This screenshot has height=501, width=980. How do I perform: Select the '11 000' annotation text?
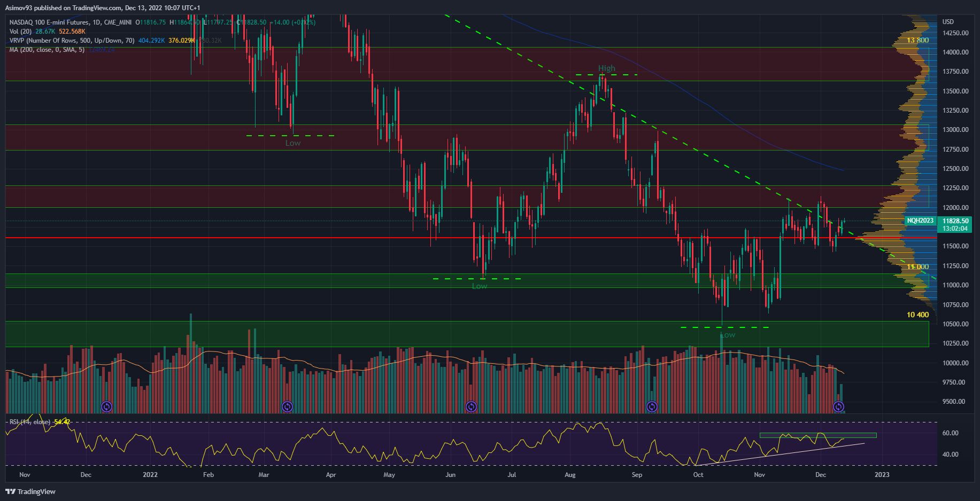(917, 267)
